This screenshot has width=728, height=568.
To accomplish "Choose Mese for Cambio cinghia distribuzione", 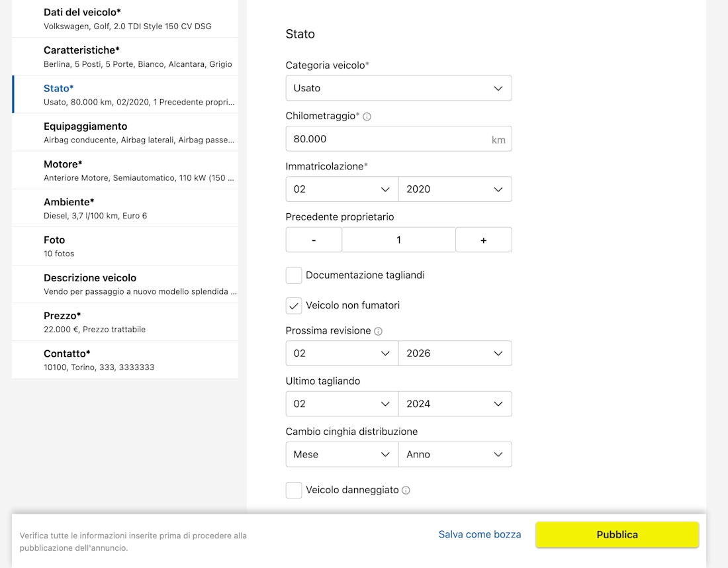I will pyautogui.click(x=341, y=455).
